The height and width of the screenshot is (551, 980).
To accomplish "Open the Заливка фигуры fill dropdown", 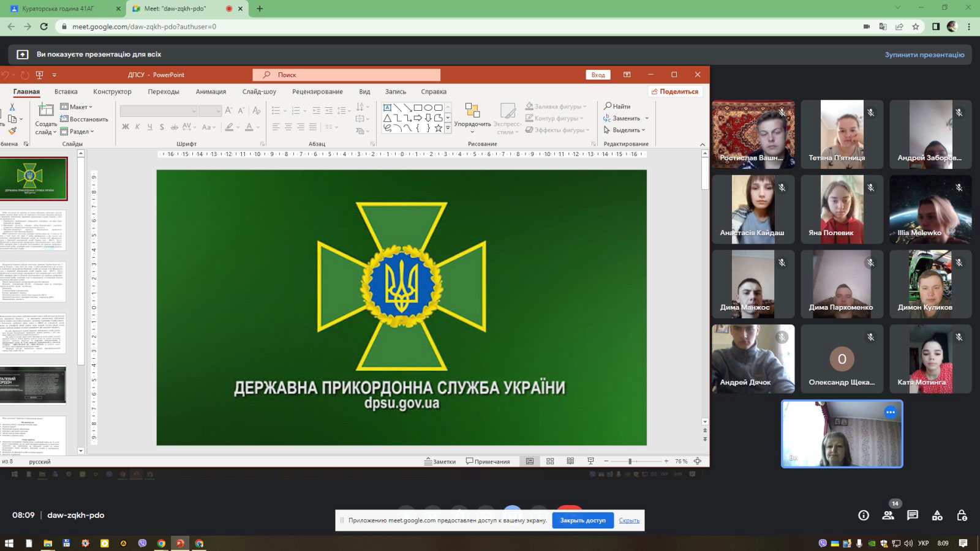I will click(556, 107).
